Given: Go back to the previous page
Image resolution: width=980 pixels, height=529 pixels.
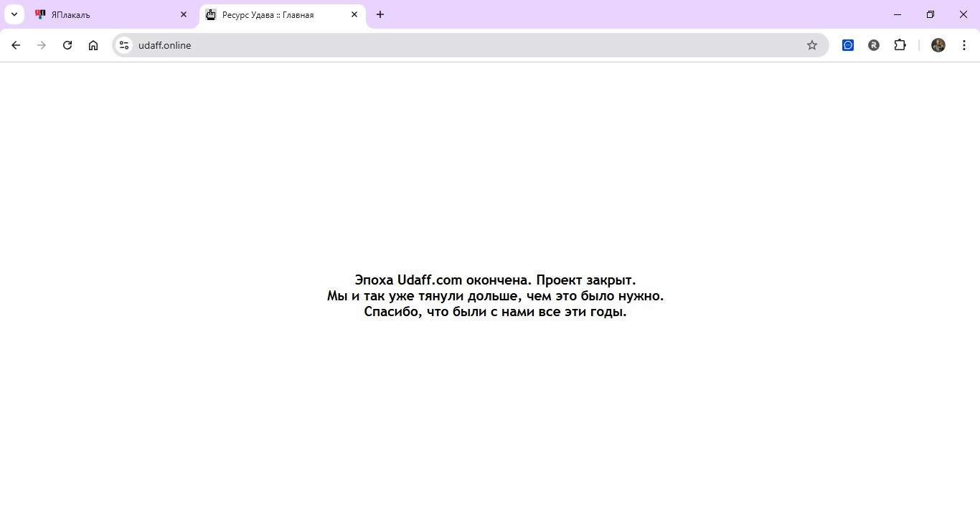Looking at the screenshot, I should 16,45.
